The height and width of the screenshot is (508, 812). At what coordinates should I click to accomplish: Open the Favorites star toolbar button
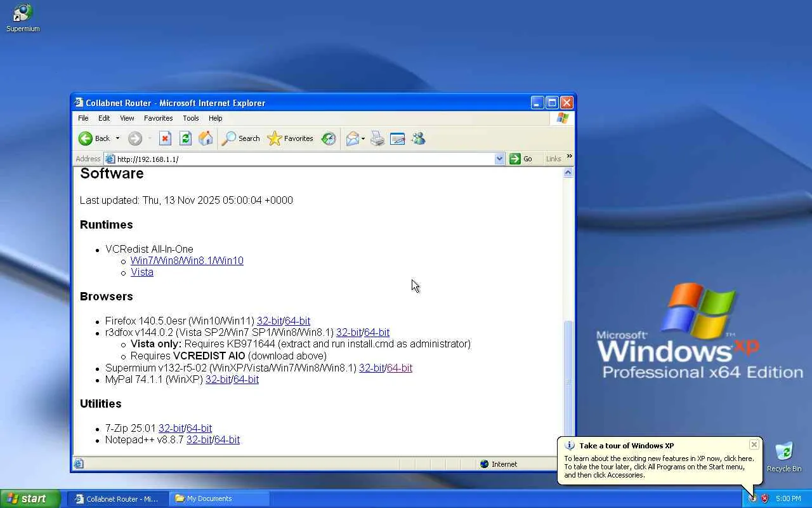click(x=290, y=138)
